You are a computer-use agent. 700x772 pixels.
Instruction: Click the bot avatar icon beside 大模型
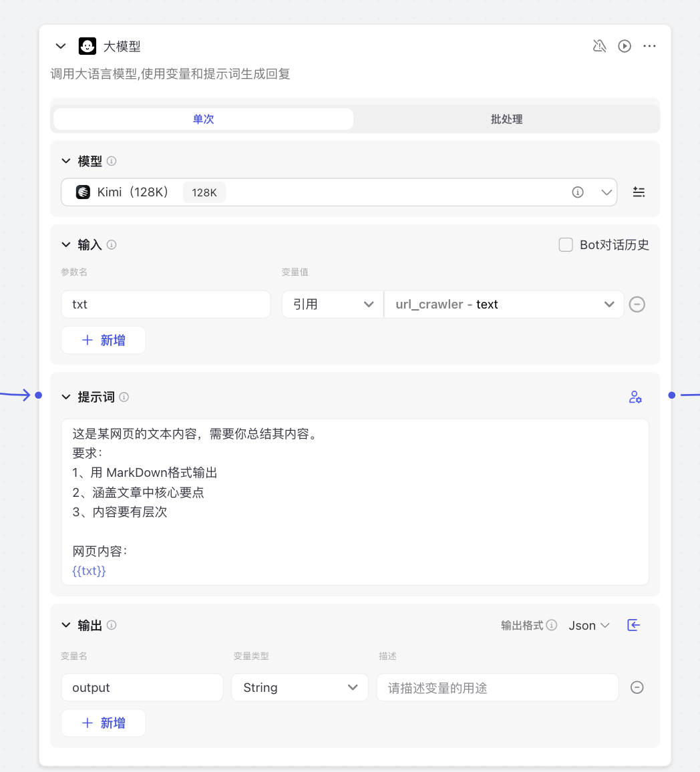click(87, 46)
